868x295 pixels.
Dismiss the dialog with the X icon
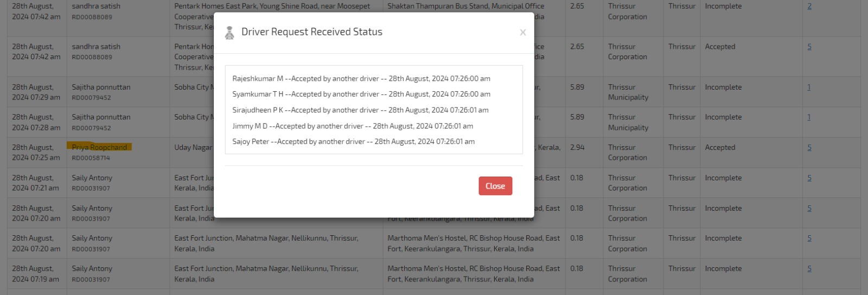[522, 33]
